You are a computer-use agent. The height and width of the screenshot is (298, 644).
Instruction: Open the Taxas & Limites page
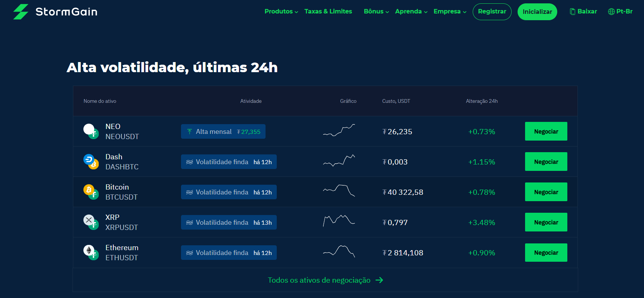[x=328, y=12]
